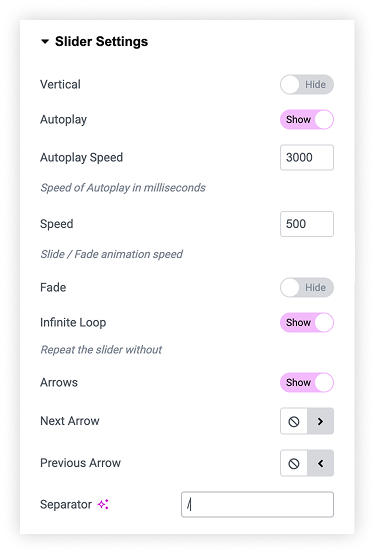Click the Vertical setting label

tap(60, 84)
